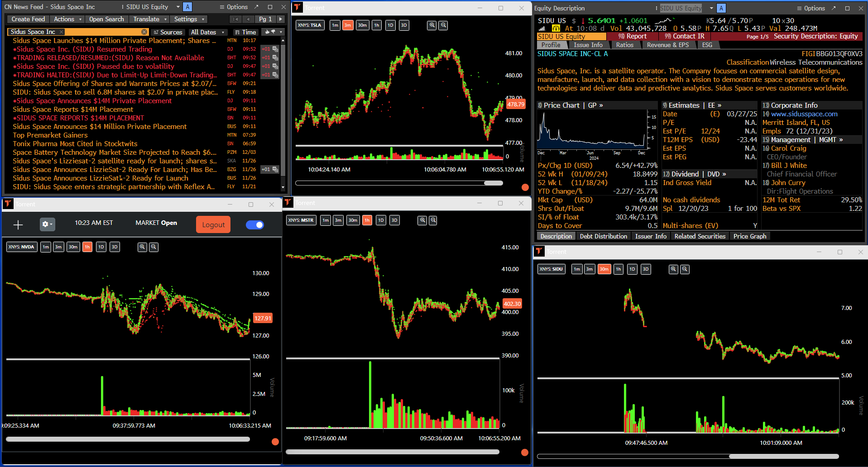Zoom in on the TSLA chart
This screenshot has height=467, width=868.
(432, 25)
